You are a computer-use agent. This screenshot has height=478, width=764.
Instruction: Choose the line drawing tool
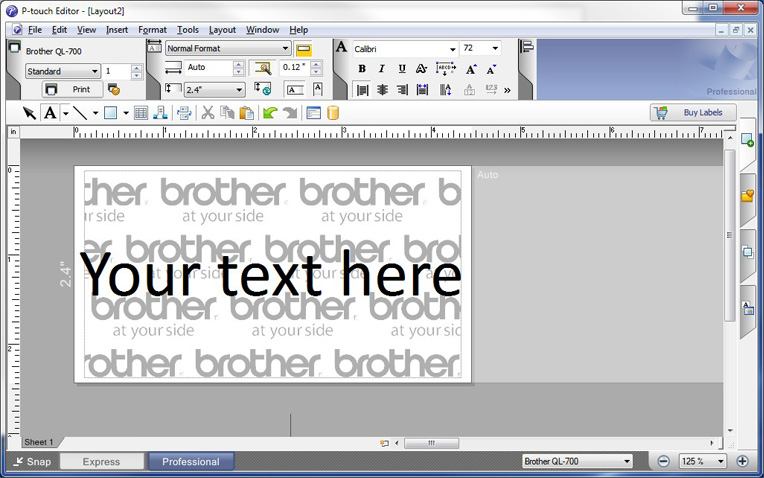coord(80,113)
